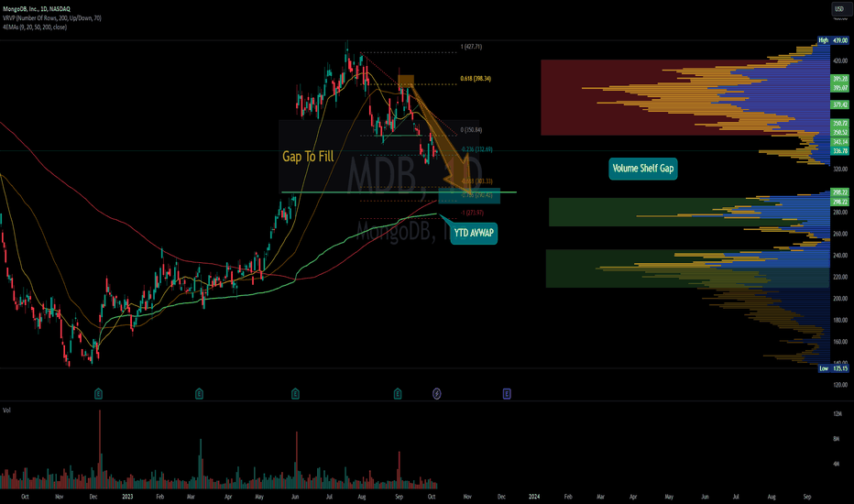Click 160.00 on the price axis

click(840, 342)
